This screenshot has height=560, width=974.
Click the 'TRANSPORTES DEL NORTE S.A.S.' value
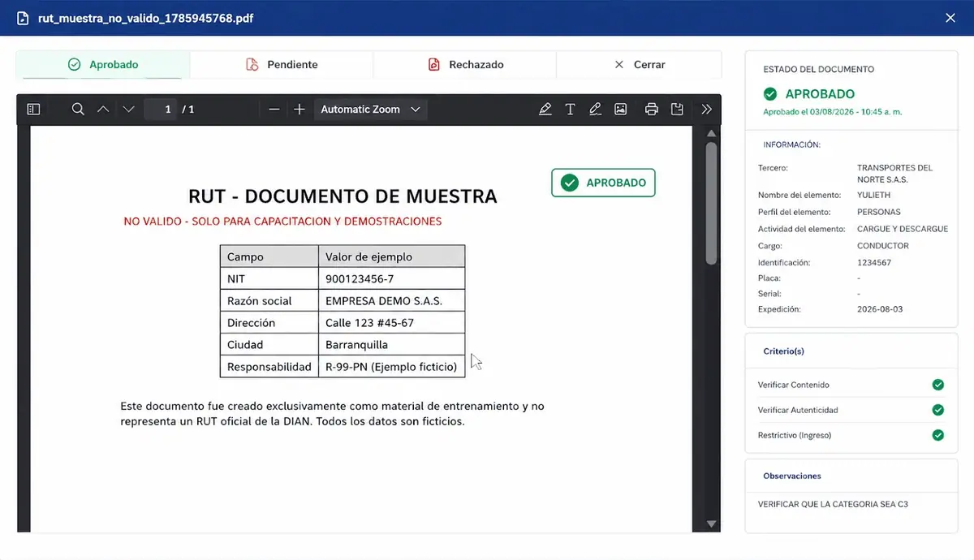pyautogui.click(x=894, y=174)
